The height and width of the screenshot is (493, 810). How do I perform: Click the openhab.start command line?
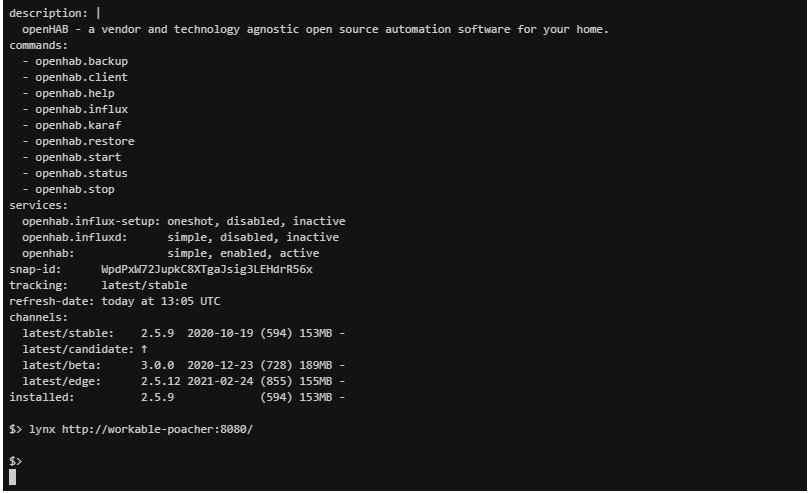tap(78, 157)
